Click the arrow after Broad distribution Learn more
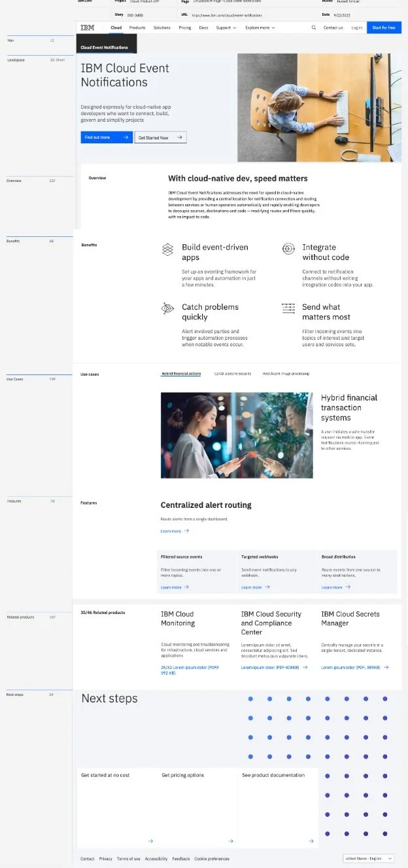Screen dimensions: 408x868 (x=347, y=587)
